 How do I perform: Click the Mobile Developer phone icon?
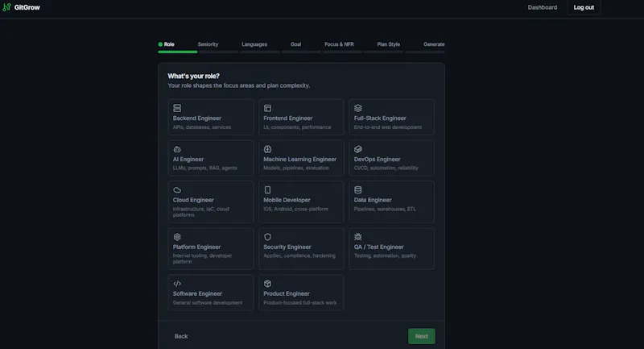[x=267, y=190]
